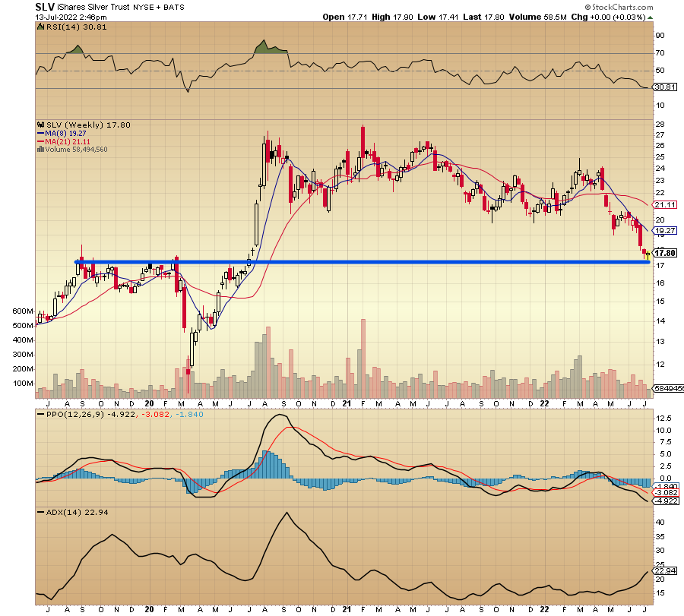The width and height of the screenshot is (684, 616).
Task: Click the RSI(14) 30.81 indicator label
Action: pyautogui.click(x=76, y=27)
